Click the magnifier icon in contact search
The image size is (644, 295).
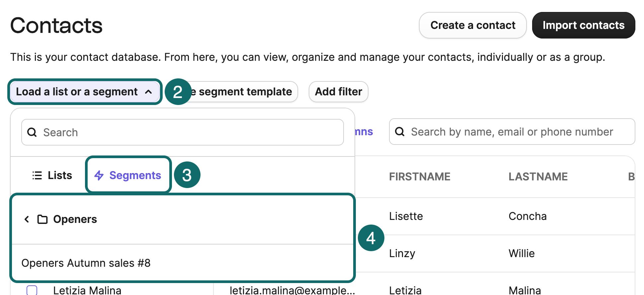(x=400, y=132)
